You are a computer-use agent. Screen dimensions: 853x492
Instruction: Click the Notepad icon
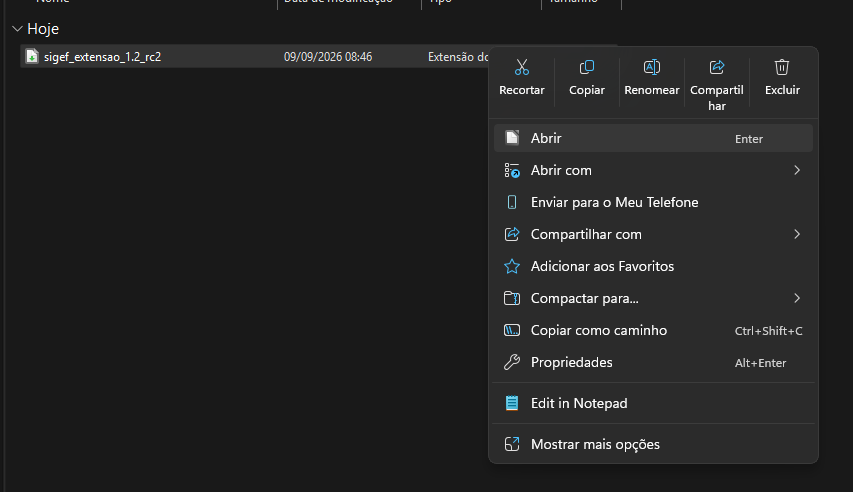[512, 403]
